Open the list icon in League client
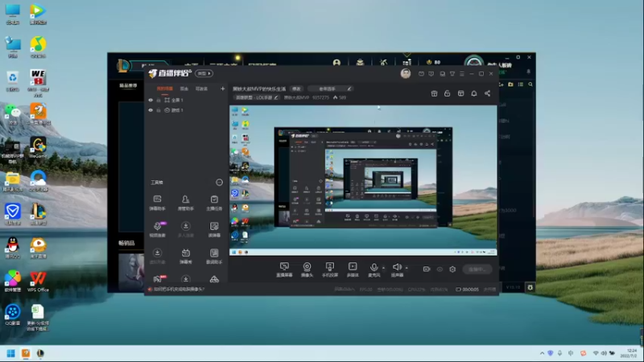The image size is (644, 362). 520,84
